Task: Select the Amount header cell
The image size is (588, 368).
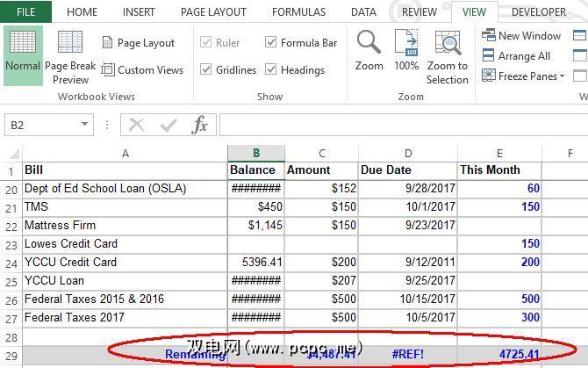Action: coord(322,170)
